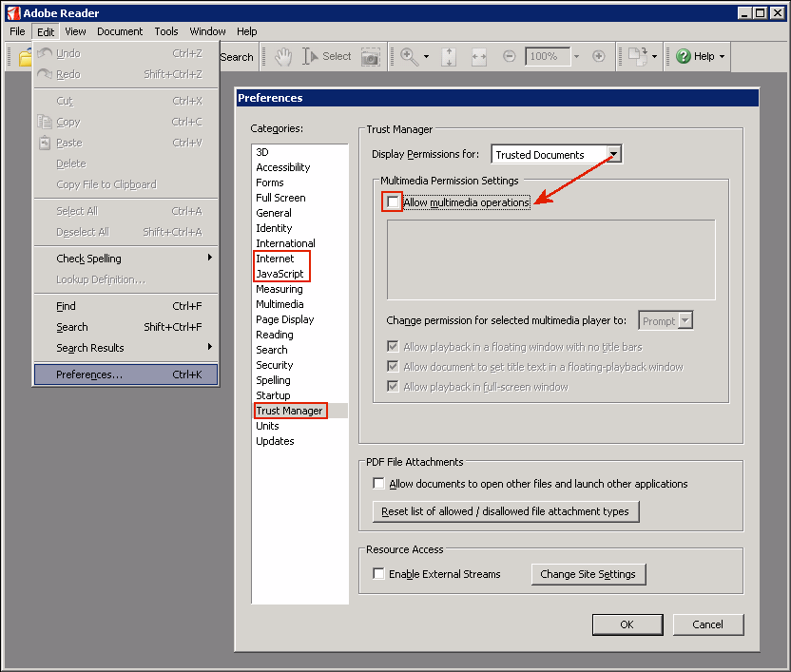Click the 100% zoom value field
The image size is (791, 672).
pos(547,56)
